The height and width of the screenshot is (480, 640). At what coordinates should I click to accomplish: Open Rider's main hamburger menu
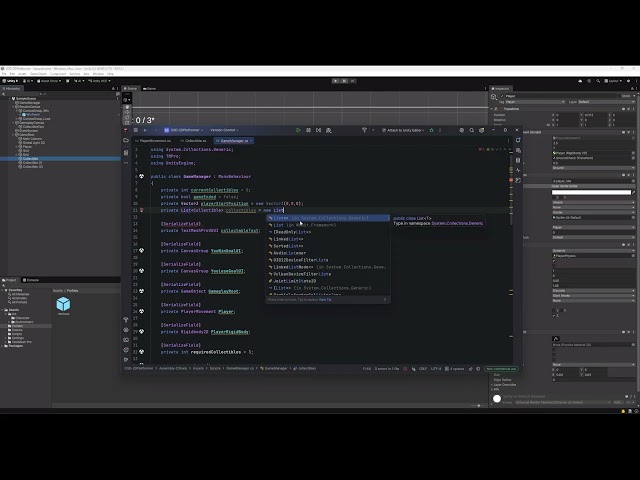tap(136, 130)
